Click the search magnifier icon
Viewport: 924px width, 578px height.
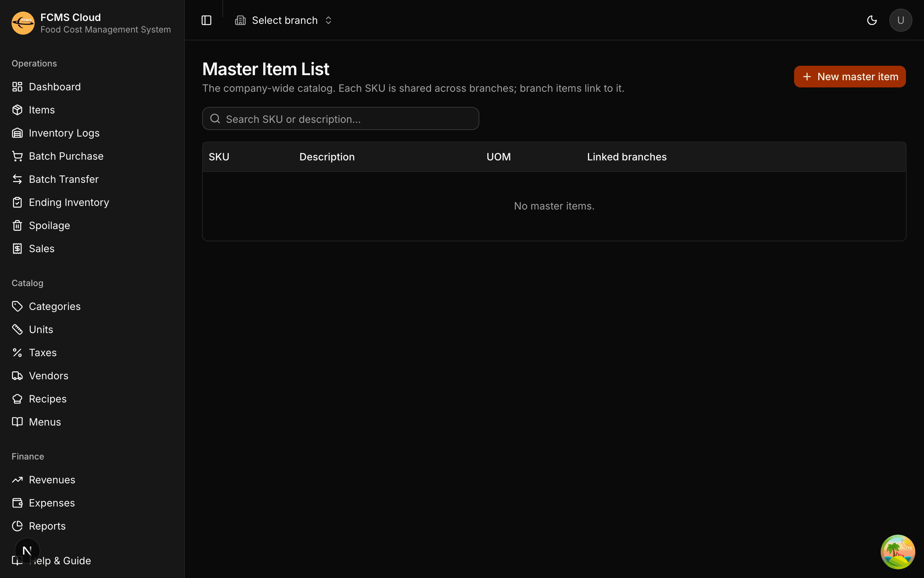(x=215, y=118)
